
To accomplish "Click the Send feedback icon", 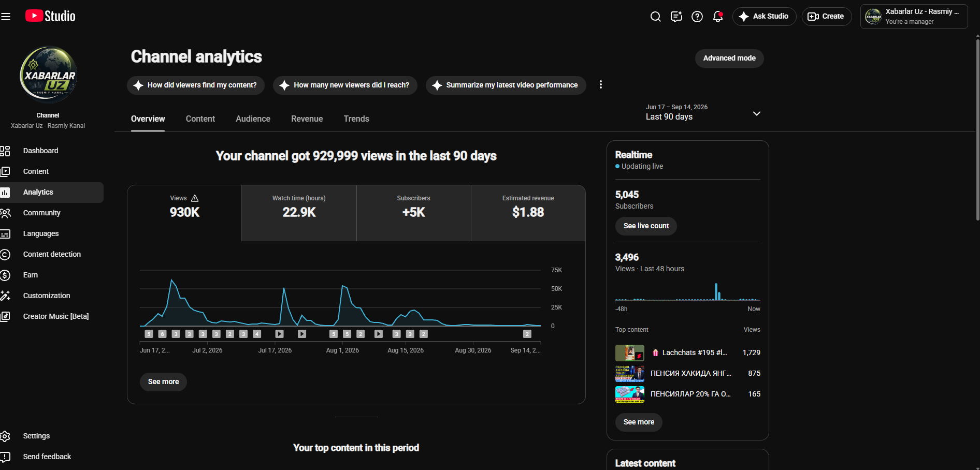I will pos(5,457).
